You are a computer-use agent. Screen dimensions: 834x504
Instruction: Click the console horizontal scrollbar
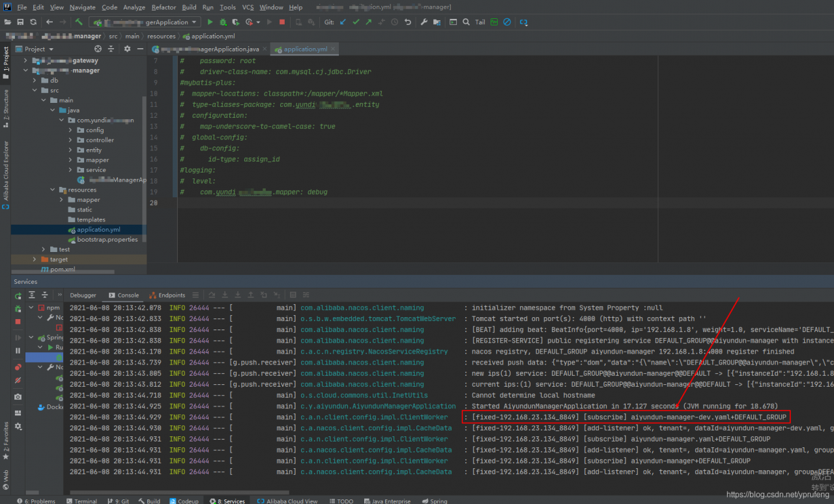(179, 492)
